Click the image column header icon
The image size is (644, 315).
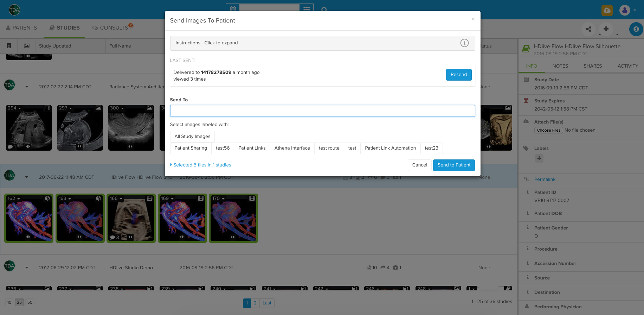[x=27, y=46]
